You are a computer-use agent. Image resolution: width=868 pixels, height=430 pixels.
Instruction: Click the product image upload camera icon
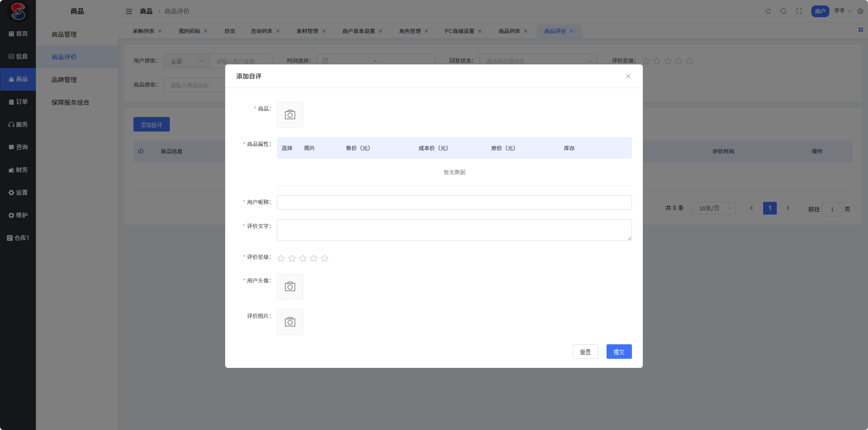290,115
